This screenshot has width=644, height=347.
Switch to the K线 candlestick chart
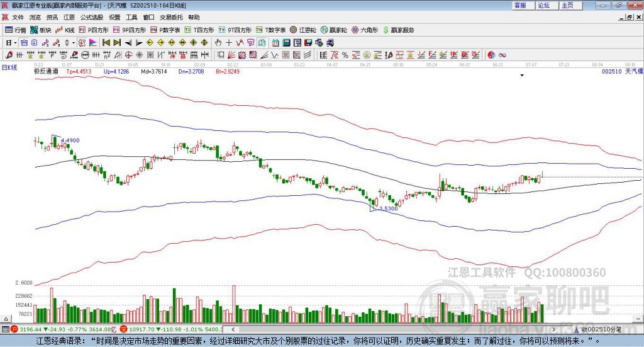click(x=65, y=30)
